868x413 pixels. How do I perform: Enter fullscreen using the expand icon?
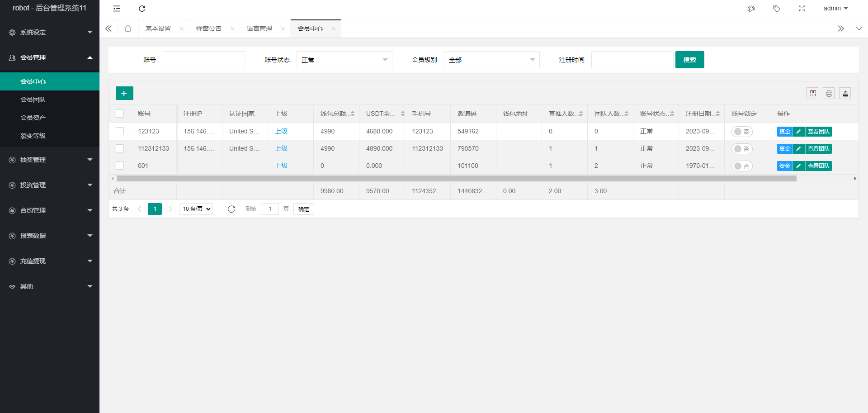(x=802, y=9)
